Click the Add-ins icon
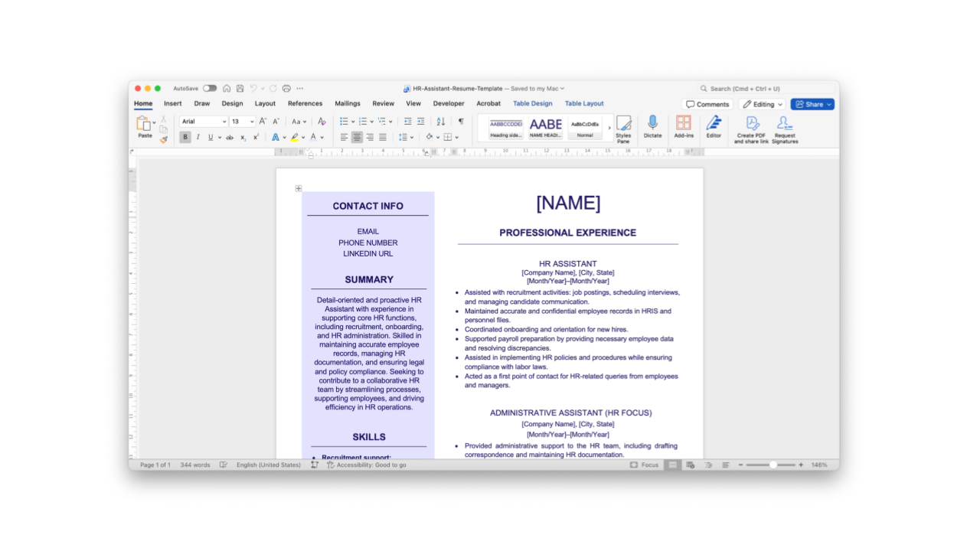 684,123
